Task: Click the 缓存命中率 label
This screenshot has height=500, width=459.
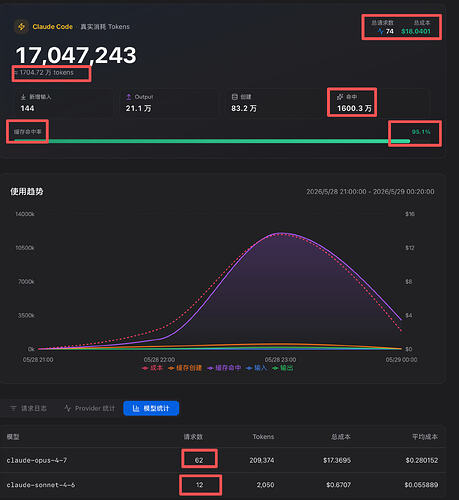Action: point(28,132)
